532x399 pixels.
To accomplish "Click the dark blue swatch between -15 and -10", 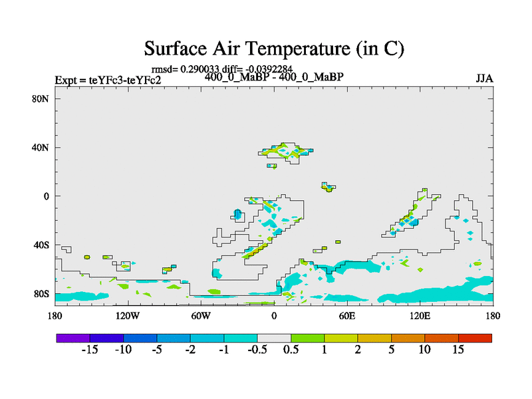I will (106, 338).
